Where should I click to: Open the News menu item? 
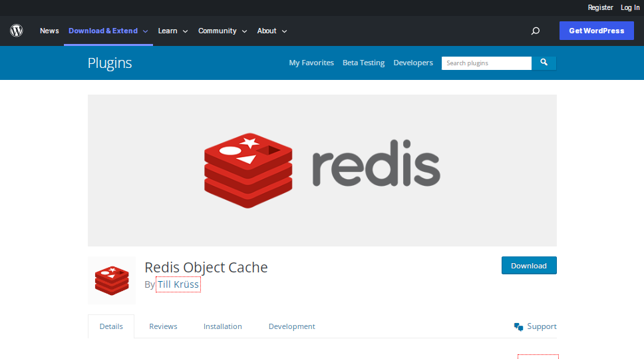(49, 31)
